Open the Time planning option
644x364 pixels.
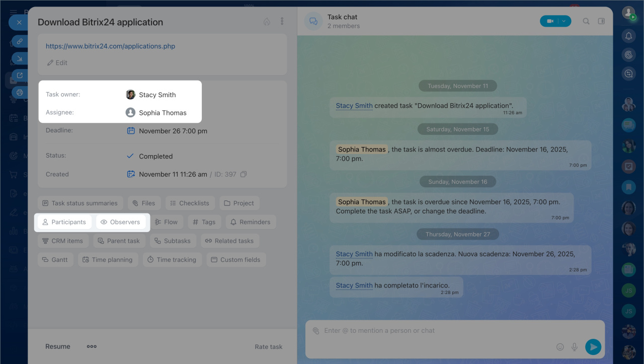pyautogui.click(x=108, y=260)
